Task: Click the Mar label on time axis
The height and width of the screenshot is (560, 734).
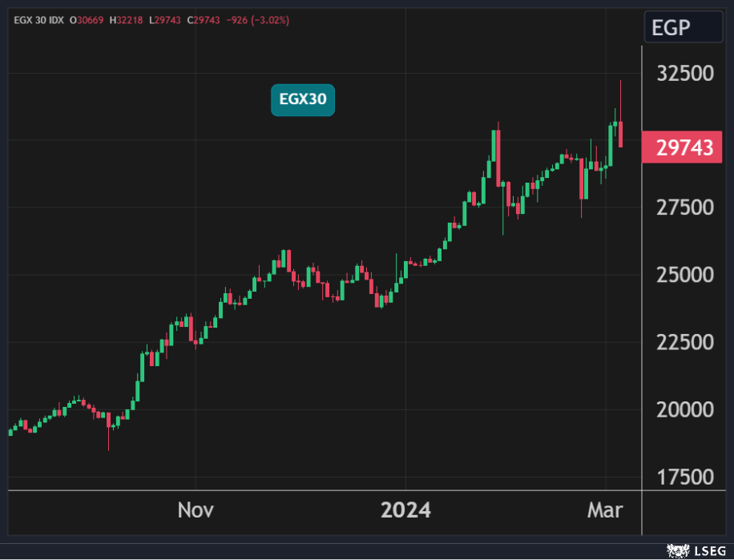Action: click(x=605, y=510)
